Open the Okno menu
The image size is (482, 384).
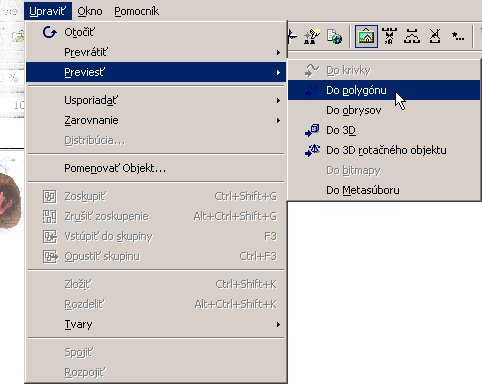(x=90, y=11)
